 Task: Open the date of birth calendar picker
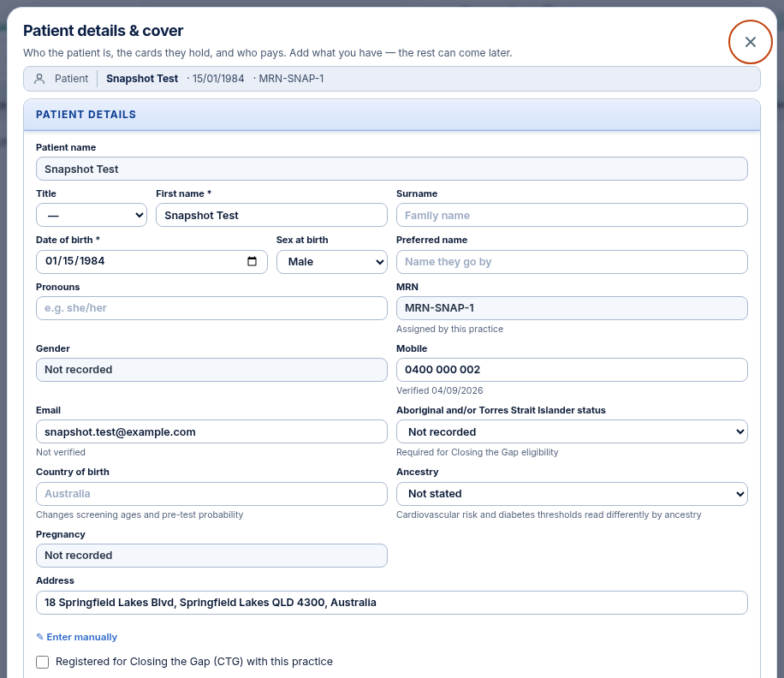pyautogui.click(x=252, y=261)
